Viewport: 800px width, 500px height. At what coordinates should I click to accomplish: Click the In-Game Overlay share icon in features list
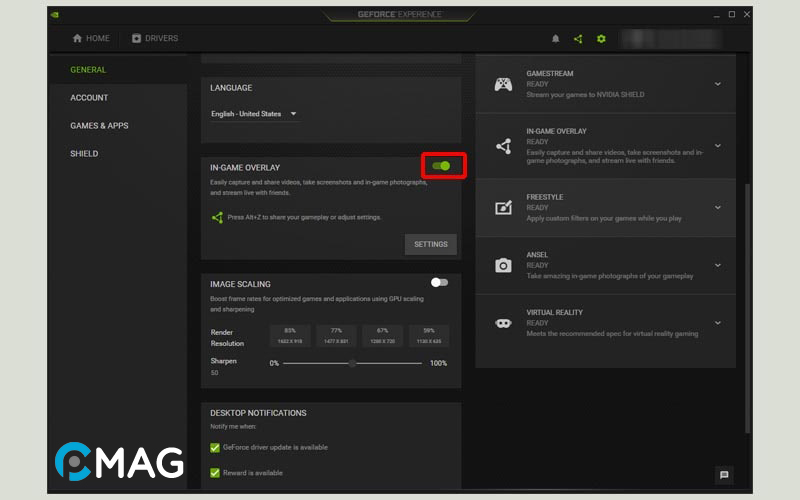[504, 146]
